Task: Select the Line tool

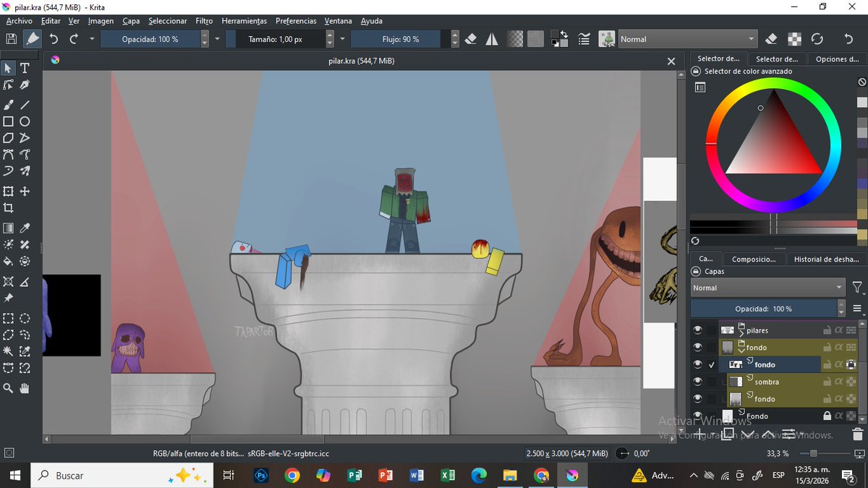Action: [x=25, y=105]
